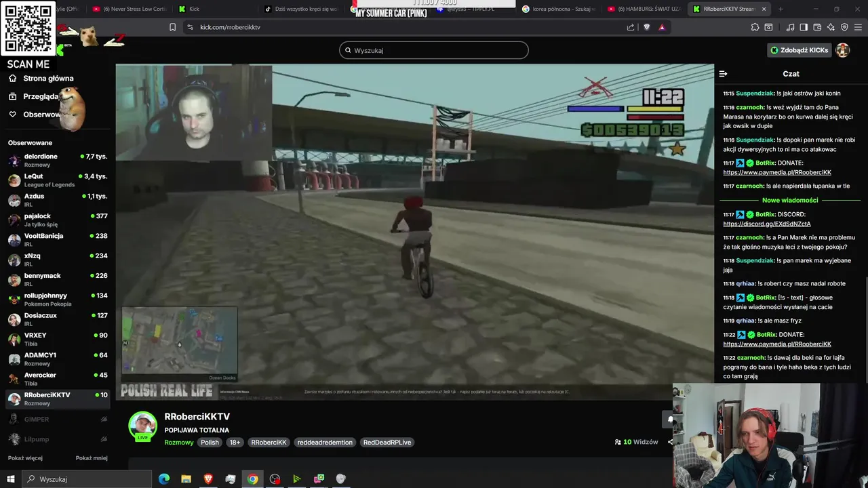
Task: Click the site info icon beside kick.com URL
Action: click(x=190, y=27)
